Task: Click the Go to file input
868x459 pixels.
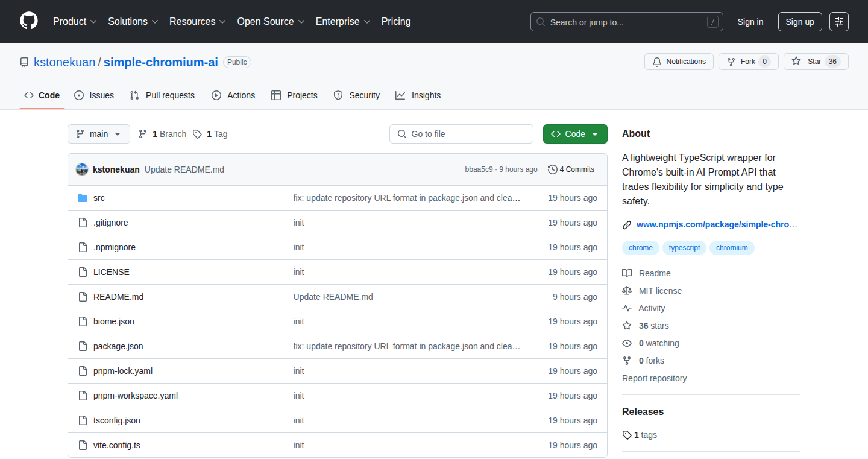Action: pyautogui.click(x=462, y=134)
